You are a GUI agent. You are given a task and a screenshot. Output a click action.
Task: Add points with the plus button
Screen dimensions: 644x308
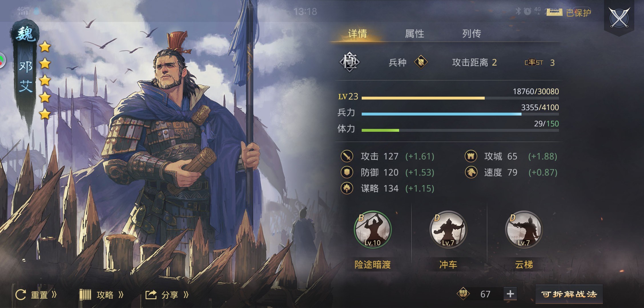tap(510, 294)
